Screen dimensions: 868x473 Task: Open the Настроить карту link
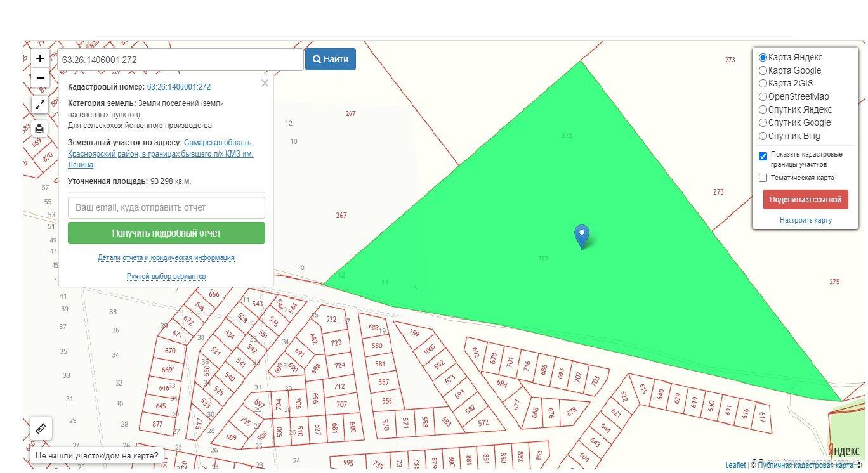coord(805,220)
